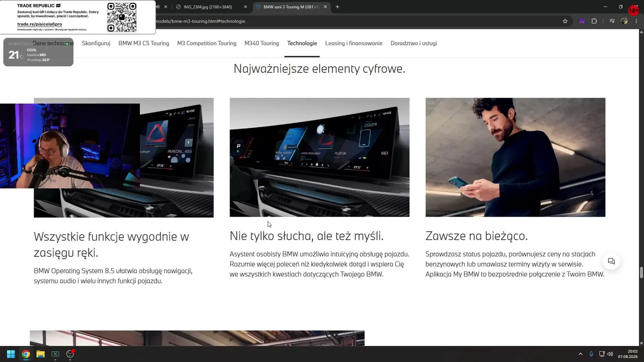Viewport: 644px width, 362px height.
Task: Select the Technologie nav tab
Action: [x=302, y=43]
